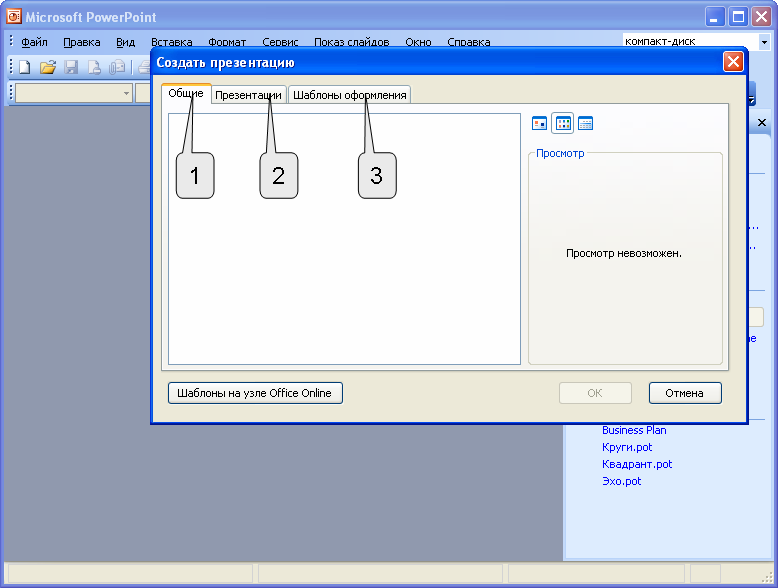Image resolution: width=778 pixels, height=588 pixels.
Task: Open the font name dropdown in formatting toolbar
Action: pos(126,93)
